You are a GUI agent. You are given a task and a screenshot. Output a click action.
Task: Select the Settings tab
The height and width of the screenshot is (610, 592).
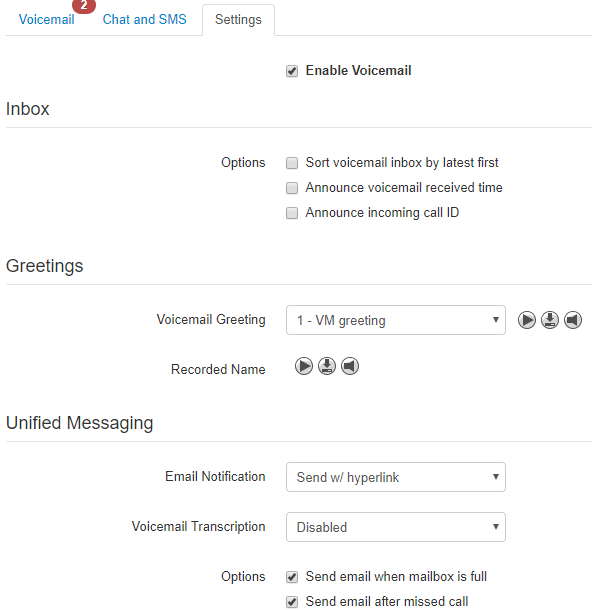(238, 20)
